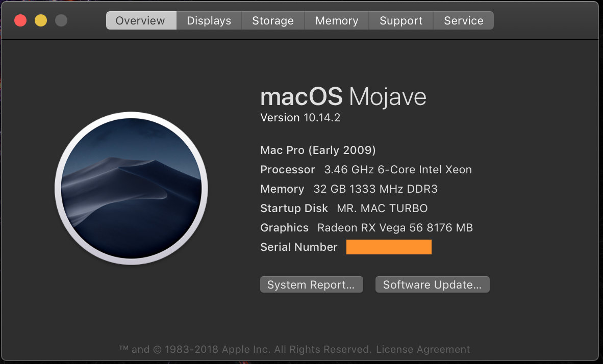Open the Storage tab

tap(272, 20)
